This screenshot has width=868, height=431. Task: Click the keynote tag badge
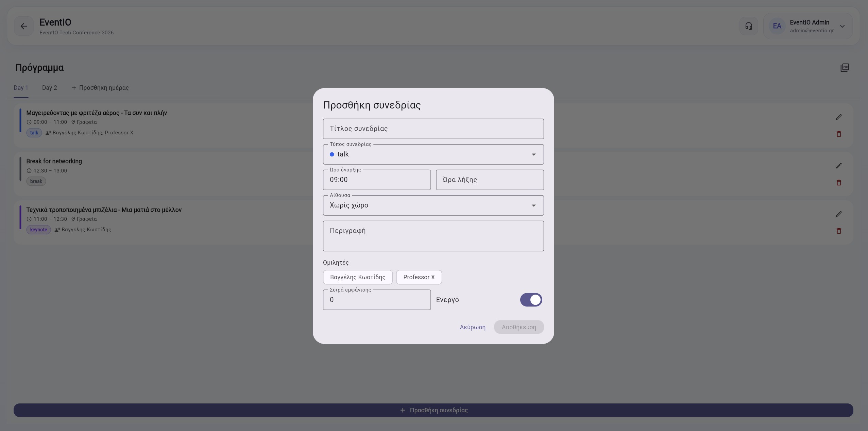[x=38, y=230]
